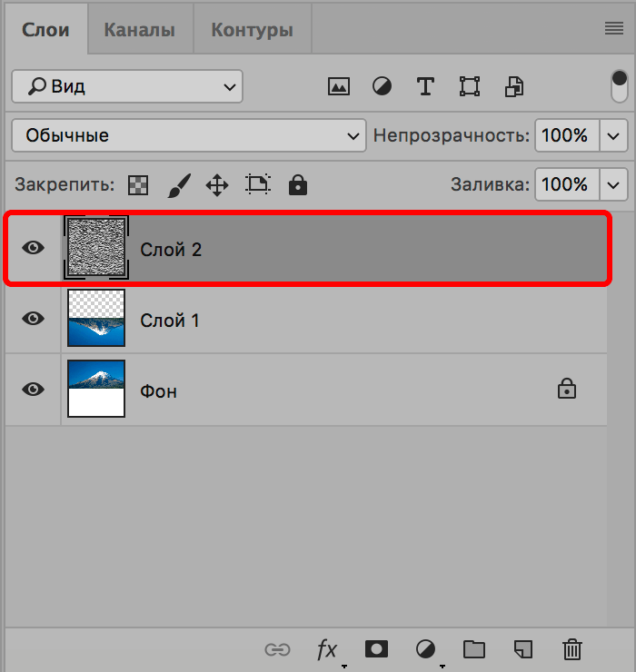Open the Обычные blend mode dropdown

[188, 135]
